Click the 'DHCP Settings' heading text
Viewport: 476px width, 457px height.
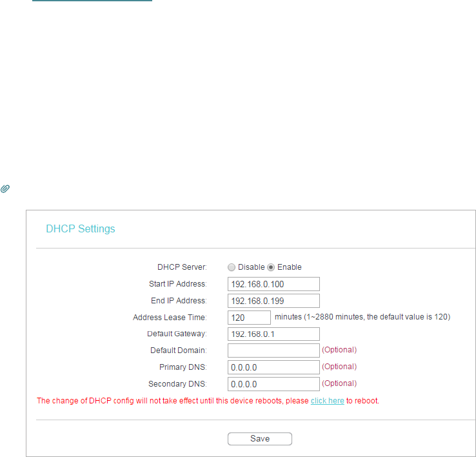[81, 228]
